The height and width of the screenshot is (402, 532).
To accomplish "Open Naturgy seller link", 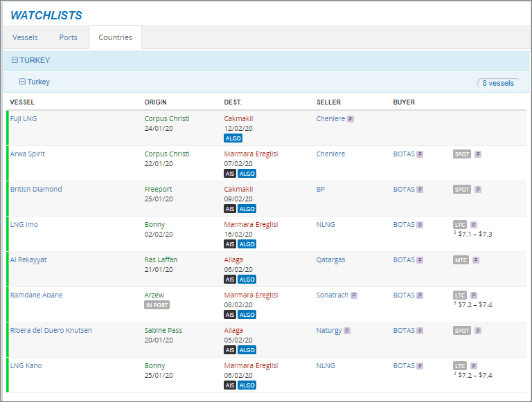I will coord(329,330).
